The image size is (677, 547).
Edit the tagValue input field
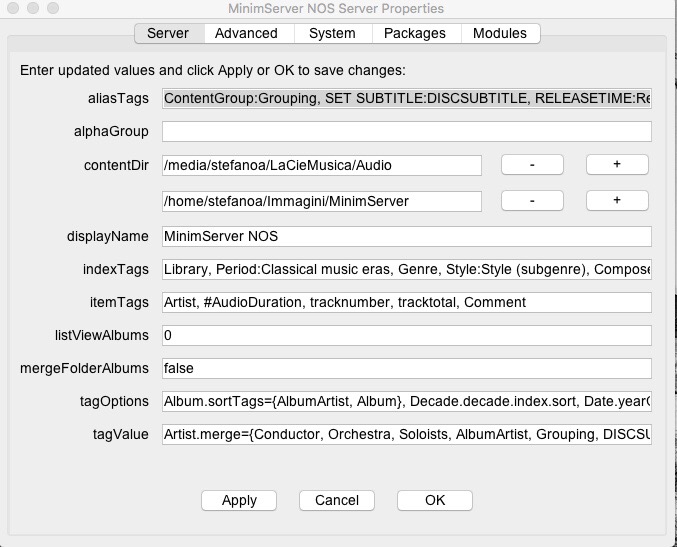[x=406, y=434]
